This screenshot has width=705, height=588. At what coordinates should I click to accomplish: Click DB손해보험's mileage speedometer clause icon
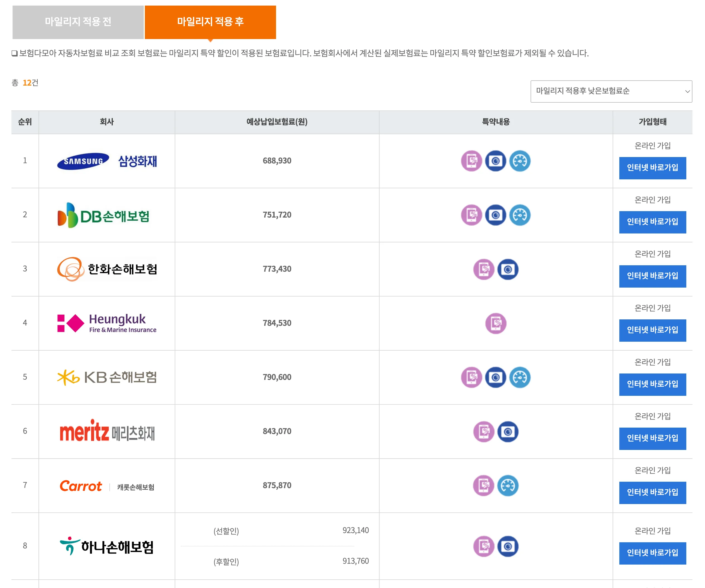coord(519,215)
